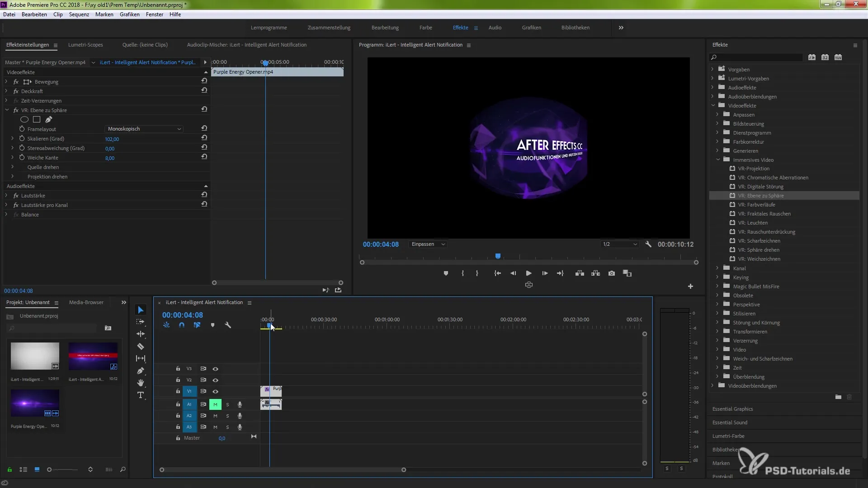Open Media-Browser tab
The height and width of the screenshot is (488, 868).
pyautogui.click(x=86, y=302)
